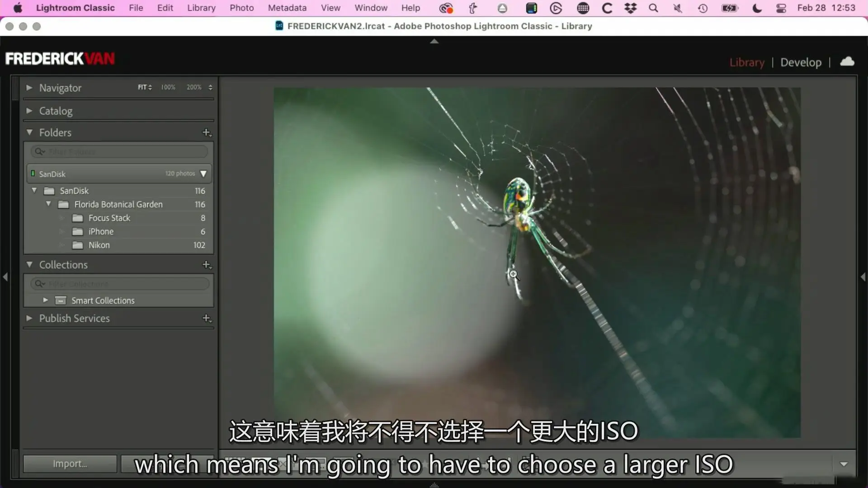Viewport: 868px width, 488px height.
Task: Hide the left panel with the side arrow
Action: click(x=5, y=277)
